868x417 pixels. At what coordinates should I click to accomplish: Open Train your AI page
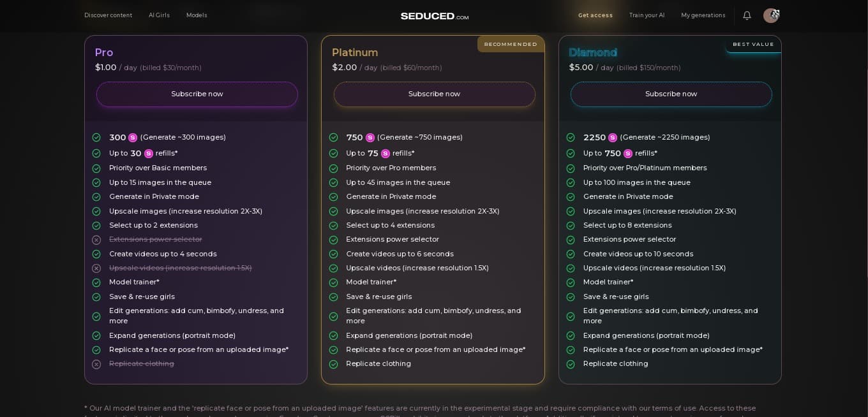(647, 15)
